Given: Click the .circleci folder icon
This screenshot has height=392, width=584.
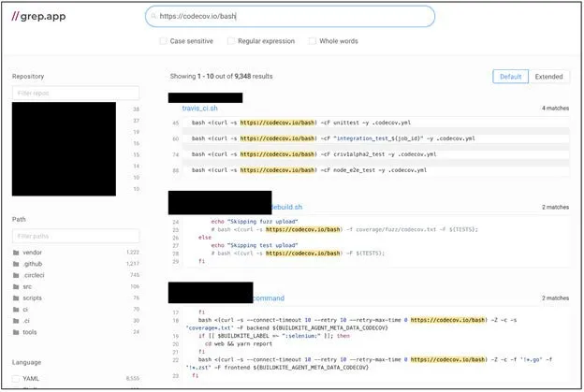Looking at the screenshot, I should pyautogui.click(x=16, y=275).
